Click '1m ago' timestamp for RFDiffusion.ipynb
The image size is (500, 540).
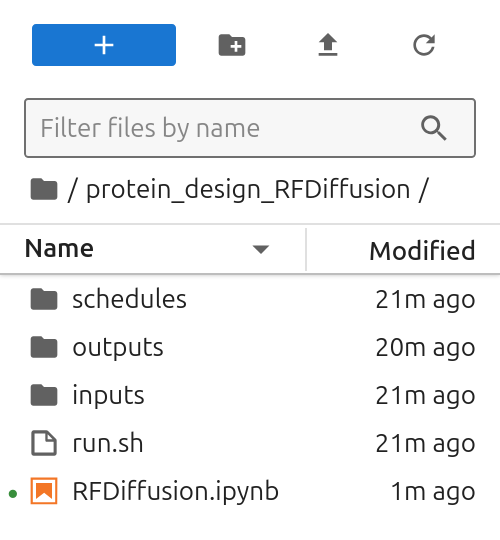click(x=433, y=491)
